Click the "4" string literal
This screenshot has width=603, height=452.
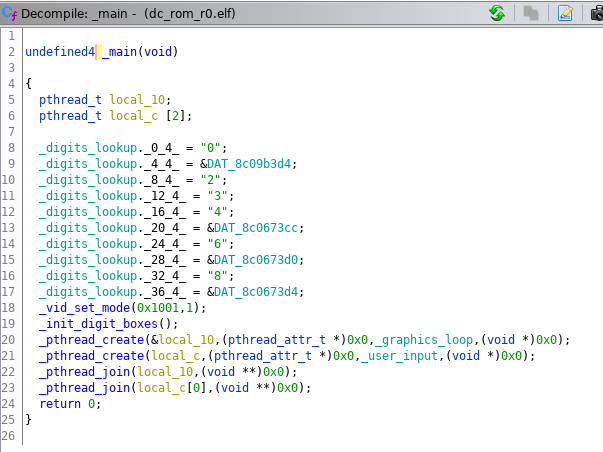point(217,212)
